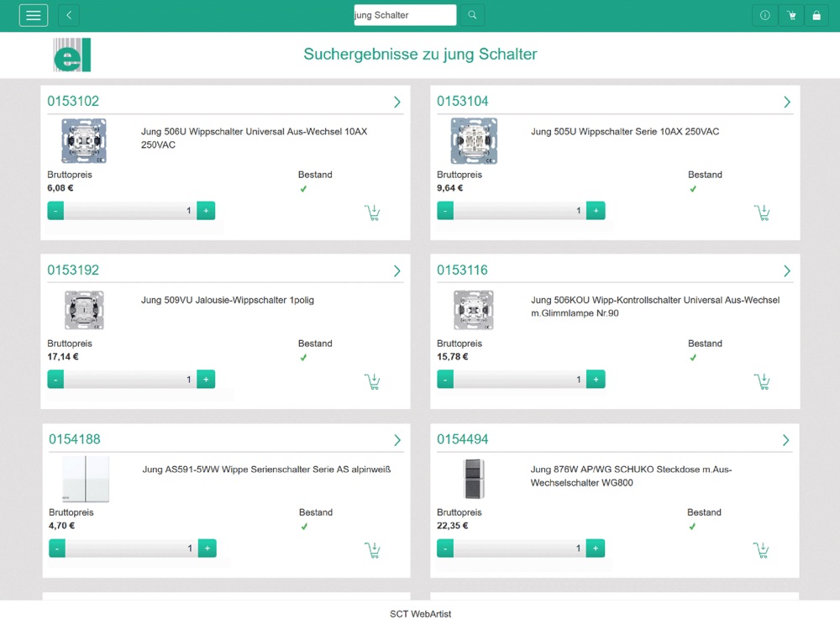Viewport: 840px width, 630px height.
Task: Open Jung 509VU product thumbnail
Action: pyautogui.click(x=84, y=310)
